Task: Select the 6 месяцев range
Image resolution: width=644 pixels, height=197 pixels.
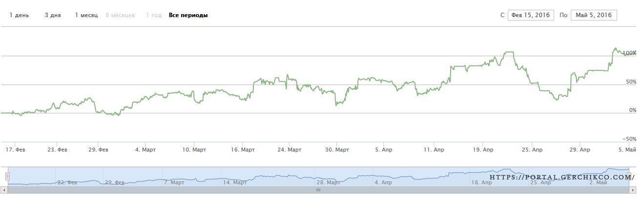Action: pyautogui.click(x=120, y=15)
